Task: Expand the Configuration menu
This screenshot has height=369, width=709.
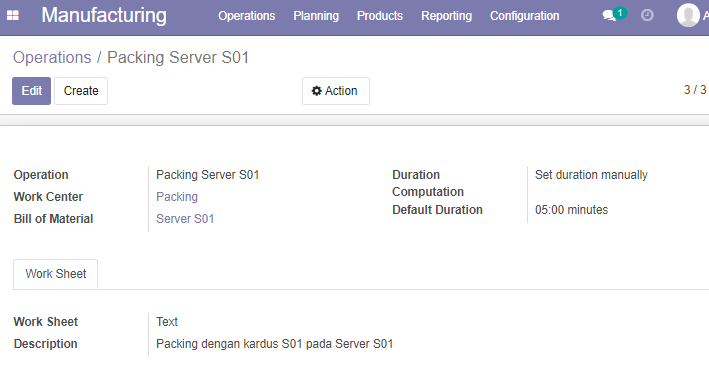Action: (525, 16)
